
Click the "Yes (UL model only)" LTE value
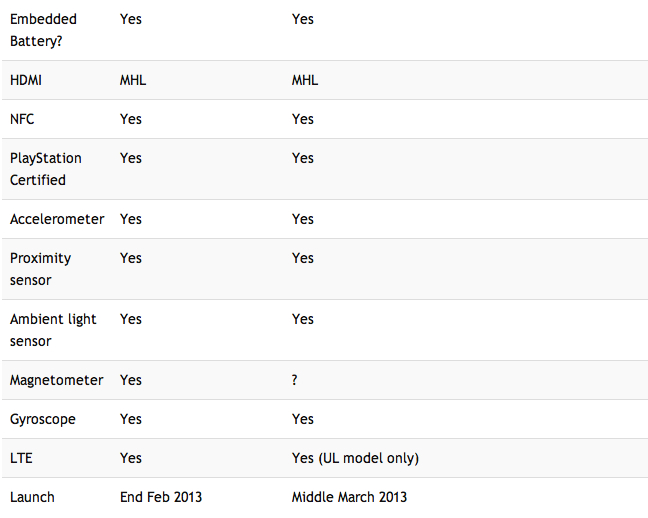(x=355, y=458)
